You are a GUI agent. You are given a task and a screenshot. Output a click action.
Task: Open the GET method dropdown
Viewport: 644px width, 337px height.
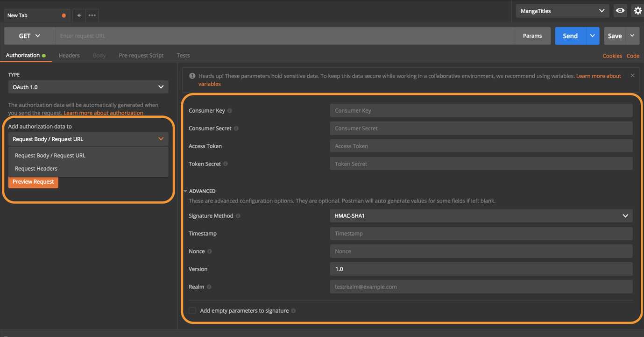[29, 36]
